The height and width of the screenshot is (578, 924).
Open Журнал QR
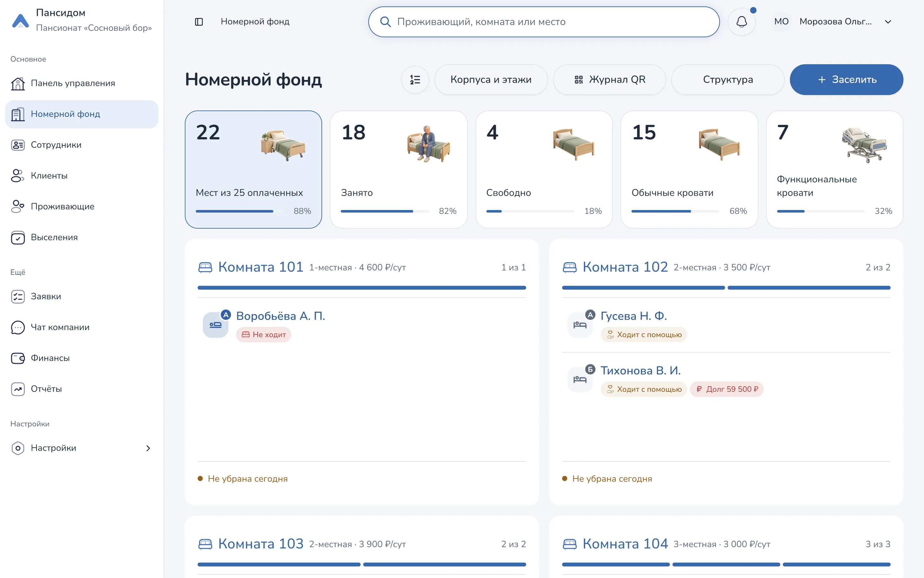[609, 80]
